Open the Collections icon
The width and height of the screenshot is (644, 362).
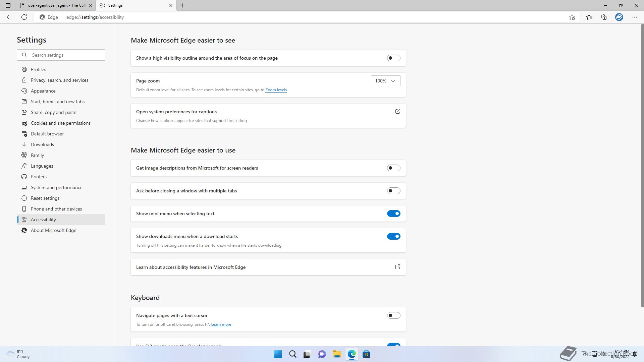[604, 17]
